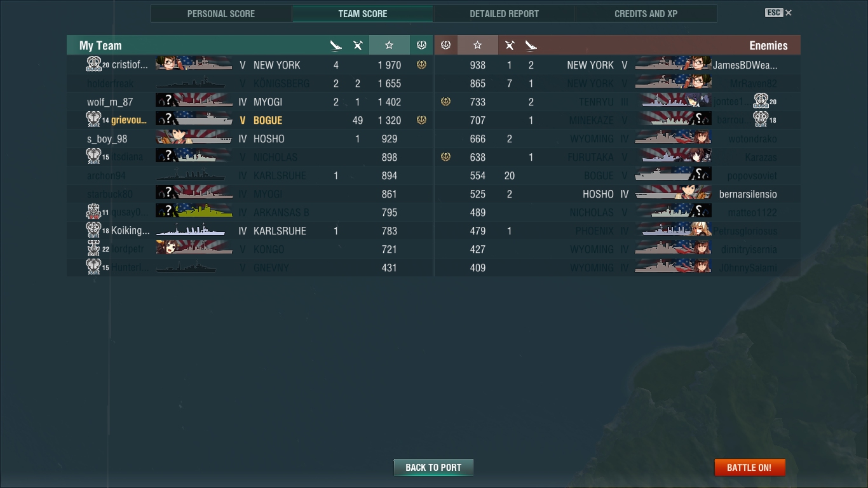
Task: Click My Team achievements medal column header
Action: (x=421, y=45)
